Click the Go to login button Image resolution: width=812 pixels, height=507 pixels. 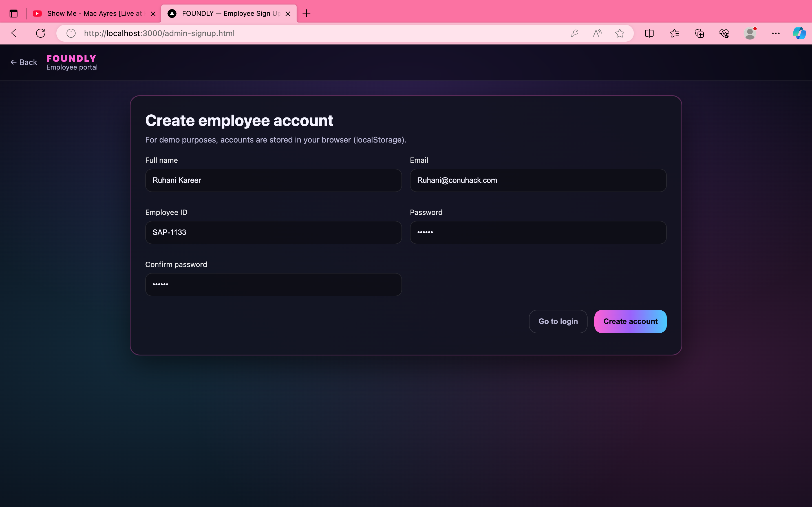[x=558, y=321]
